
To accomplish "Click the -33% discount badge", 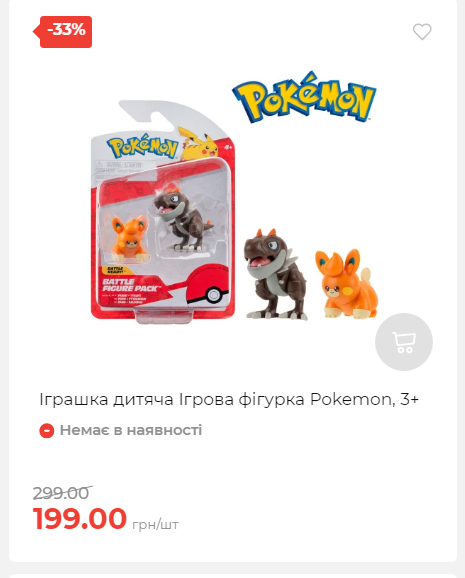I will (63, 32).
